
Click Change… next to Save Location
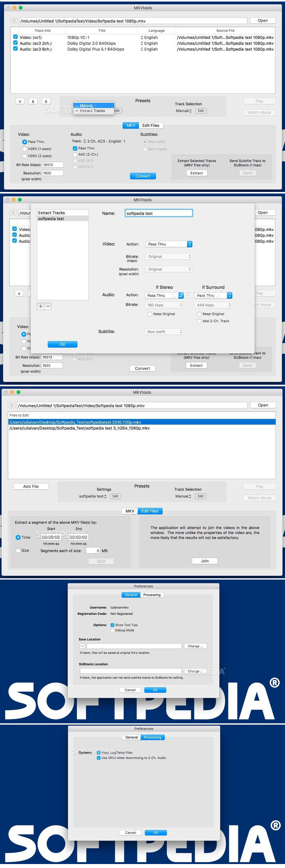point(195,646)
